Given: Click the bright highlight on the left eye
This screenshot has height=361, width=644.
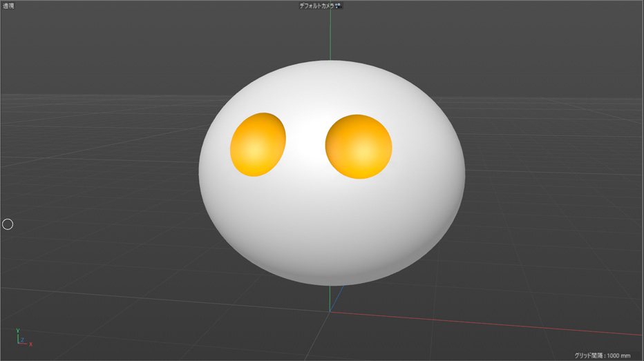Looking at the screenshot, I should click(254, 149).
